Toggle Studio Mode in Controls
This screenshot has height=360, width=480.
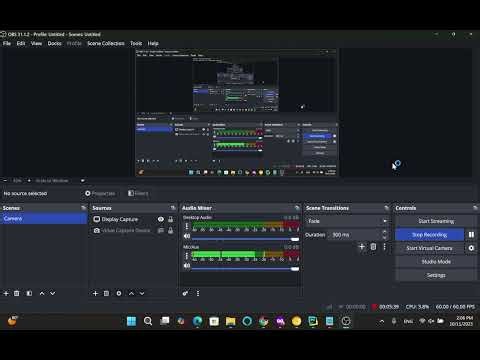point(436,262)
